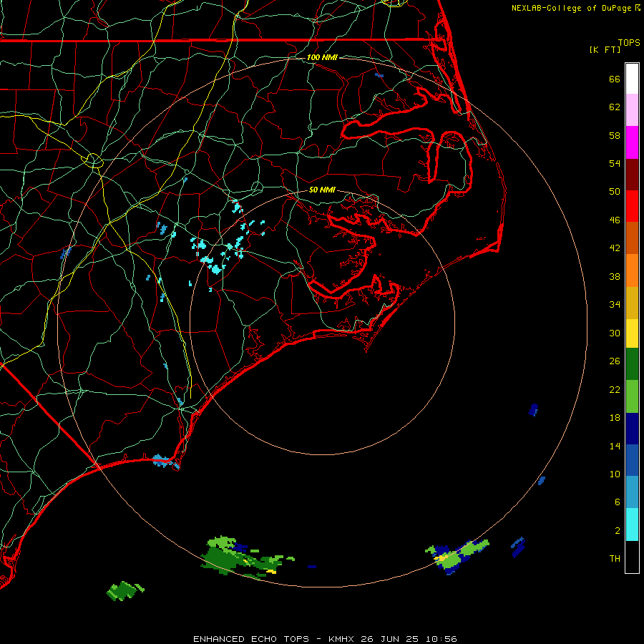Viewport: 644px width, 644px height.
Task: Select the 26 scale label
Action: point(615,361)
